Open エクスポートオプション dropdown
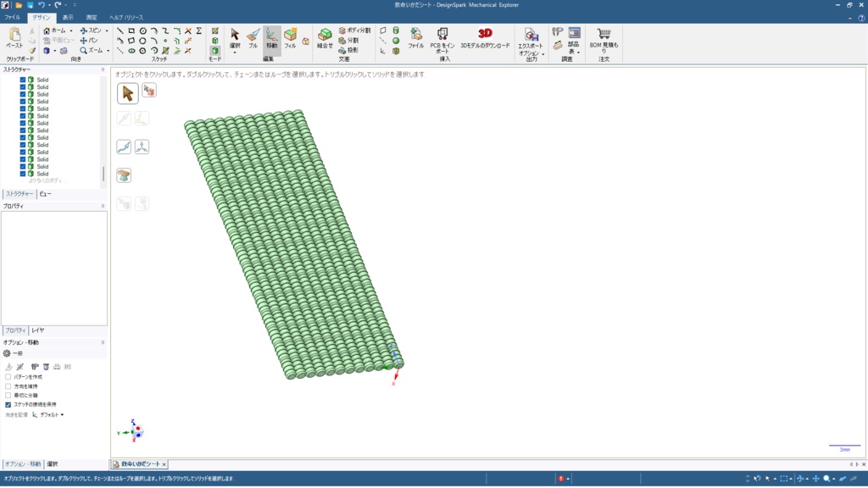868x488 pixels. pos(543,54)
